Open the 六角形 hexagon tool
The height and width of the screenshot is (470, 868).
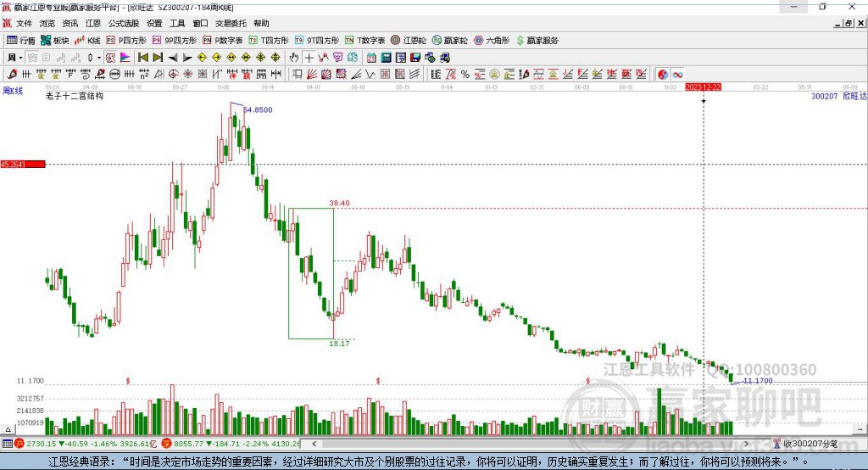[492, 41]
